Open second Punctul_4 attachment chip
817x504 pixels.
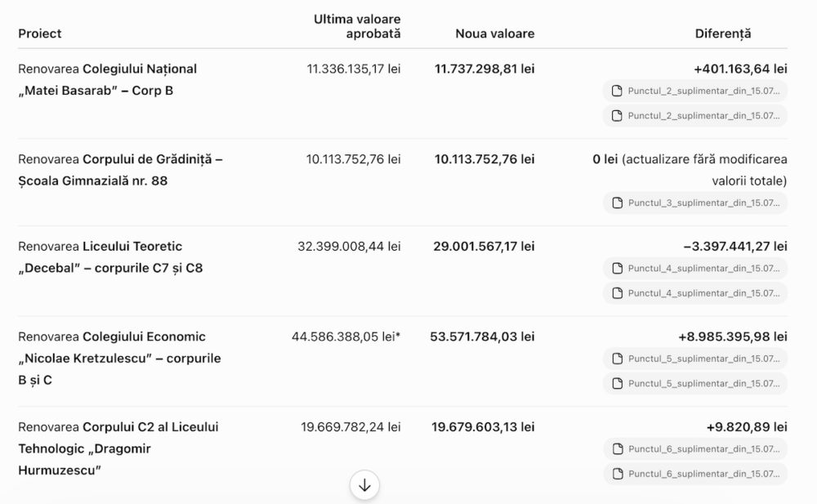(695, 293)
